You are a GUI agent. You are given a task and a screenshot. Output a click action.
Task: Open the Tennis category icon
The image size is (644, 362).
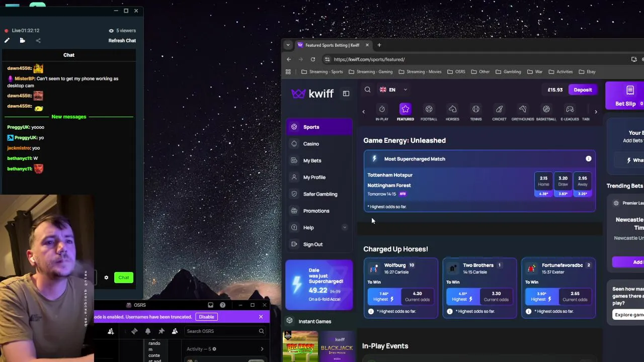(476, 109)
